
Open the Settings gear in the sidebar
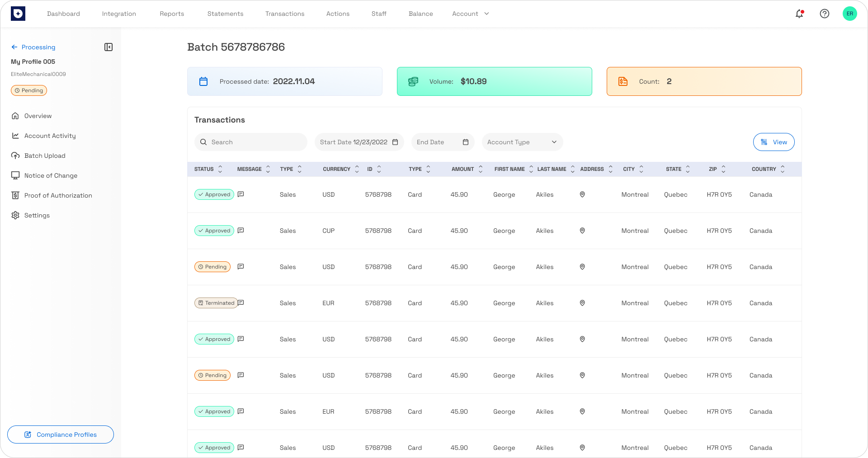point(15,215)
